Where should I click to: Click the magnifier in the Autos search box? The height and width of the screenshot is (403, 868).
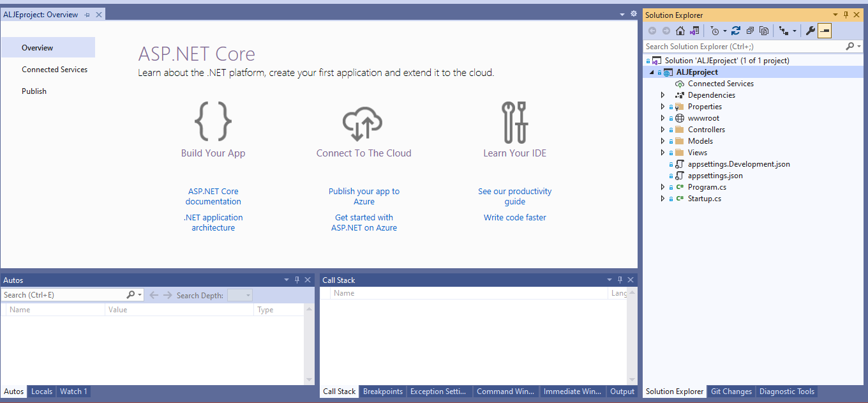coord(131,295)
